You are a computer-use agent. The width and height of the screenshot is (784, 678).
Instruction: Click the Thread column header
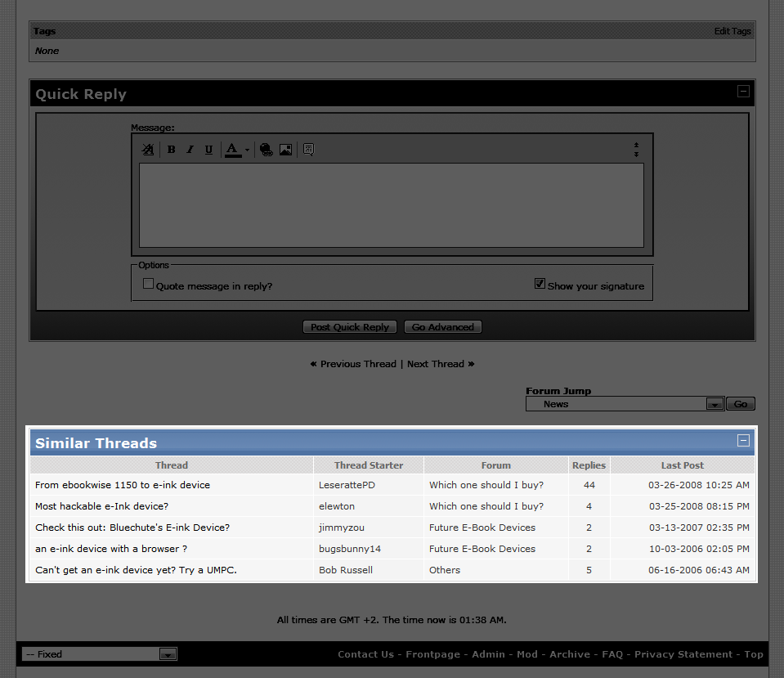point(172,465)
